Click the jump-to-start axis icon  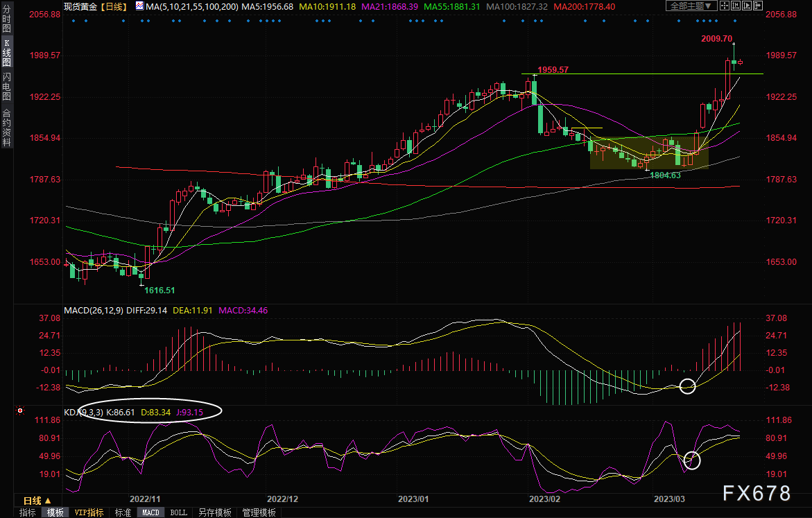click(x=735, y=6)
